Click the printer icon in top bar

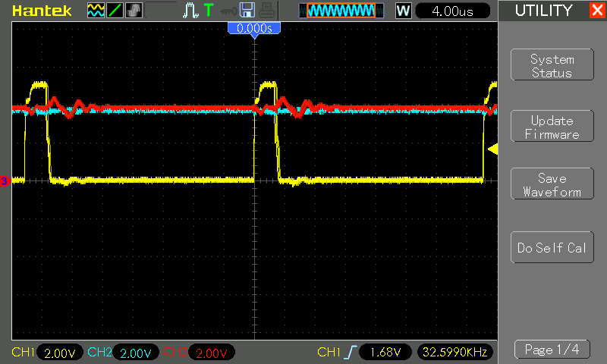[266, 11]
